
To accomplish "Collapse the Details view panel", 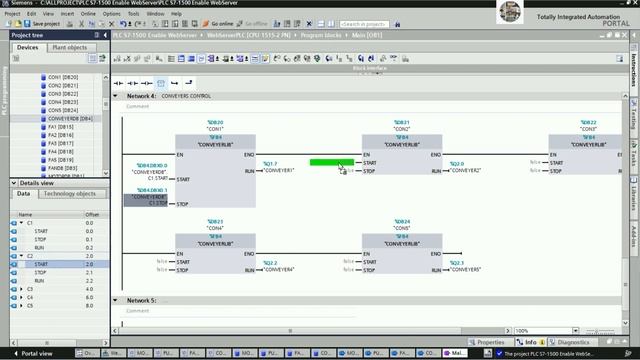I will (14, 183).
